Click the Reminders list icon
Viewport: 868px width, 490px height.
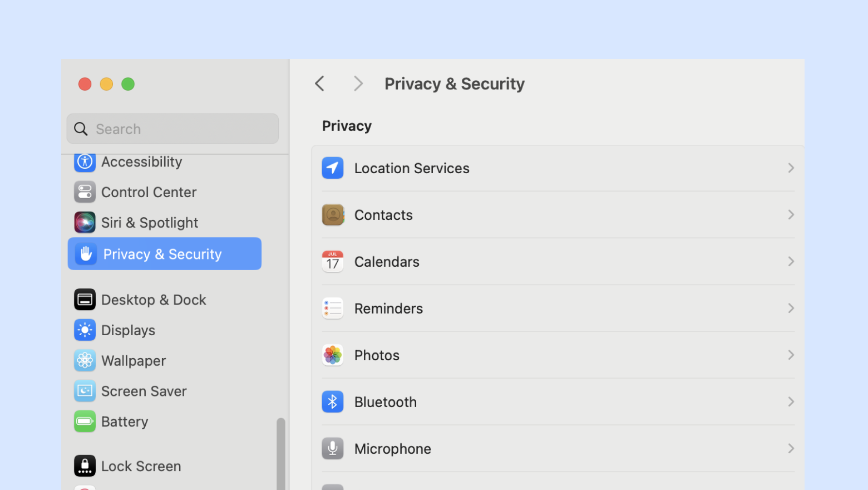(x=333, y=308)
